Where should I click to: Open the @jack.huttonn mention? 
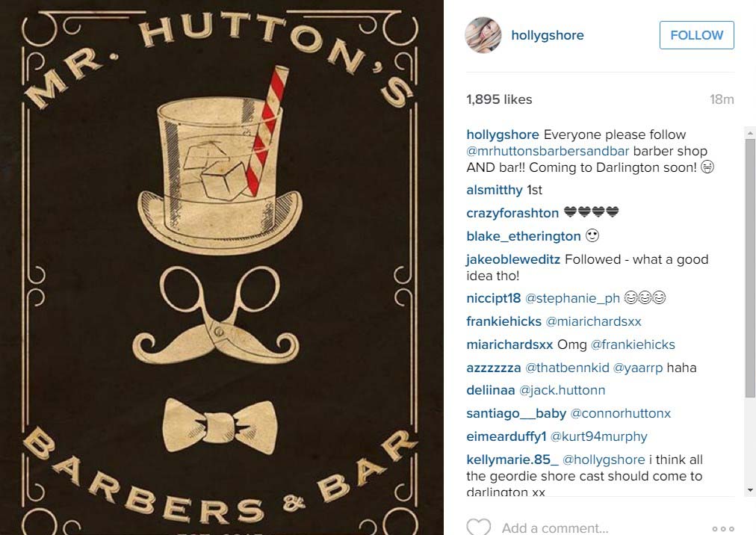(x=562, y=390)
